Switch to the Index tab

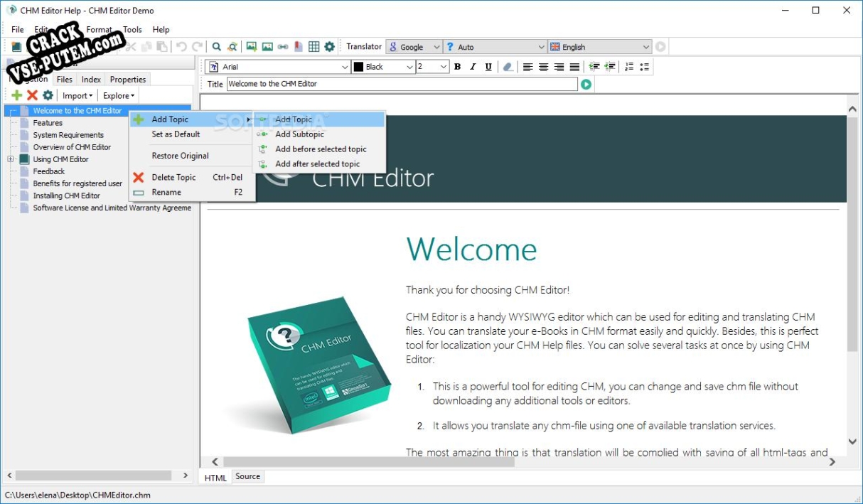91,80
